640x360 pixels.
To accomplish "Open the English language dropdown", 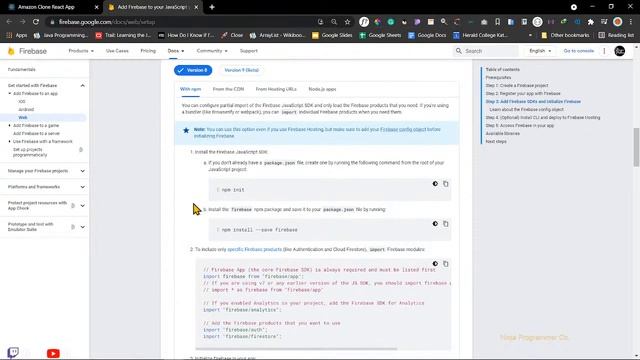I will (540, 51).
